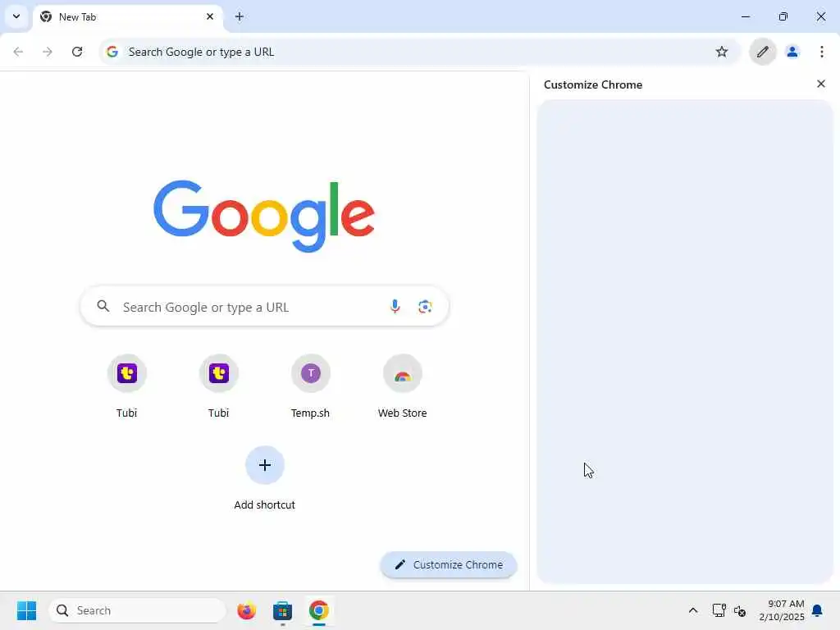The width and height of the screenshot is (840, 630).
Task: Click the Google icon in address bar
Action: (x=112, y=52)
